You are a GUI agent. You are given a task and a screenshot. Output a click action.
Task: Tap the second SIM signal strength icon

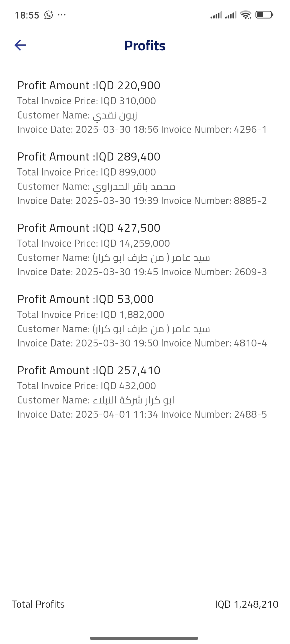[230, 15]
